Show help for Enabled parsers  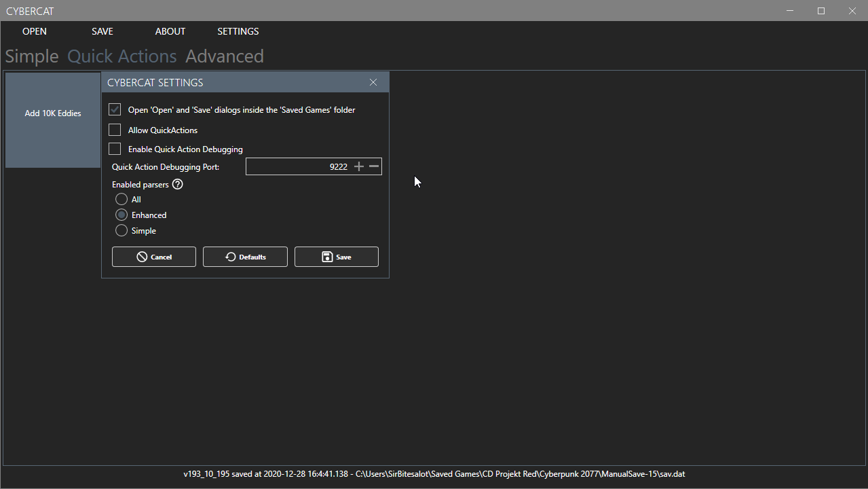pyautogui.click(x=178, y=184)
